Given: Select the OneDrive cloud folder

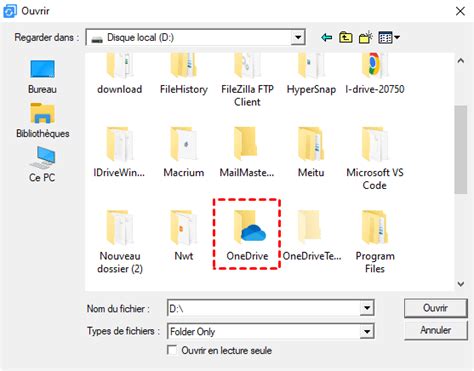Looking at the screenshot, I should [247, 236].
